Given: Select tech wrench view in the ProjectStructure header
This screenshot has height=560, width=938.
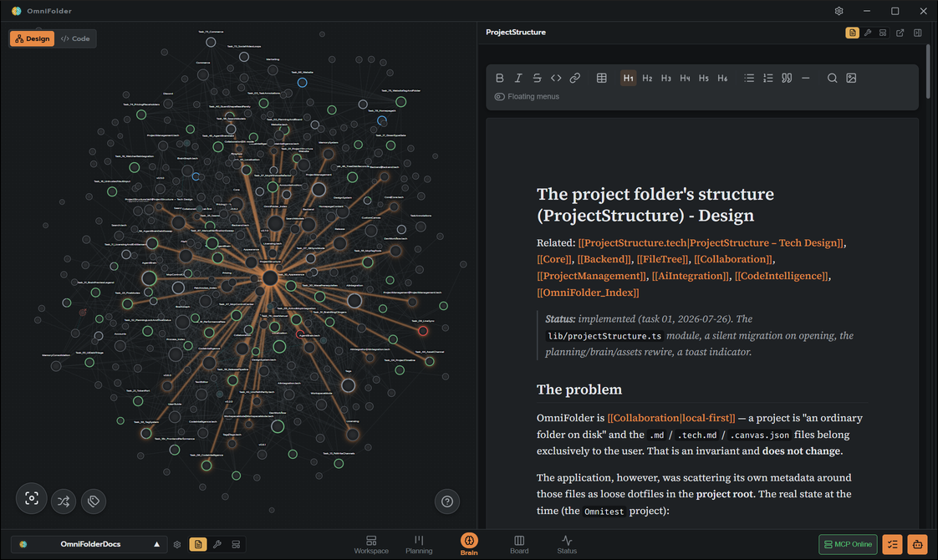Looking at the screenshot, I should 868,33.
